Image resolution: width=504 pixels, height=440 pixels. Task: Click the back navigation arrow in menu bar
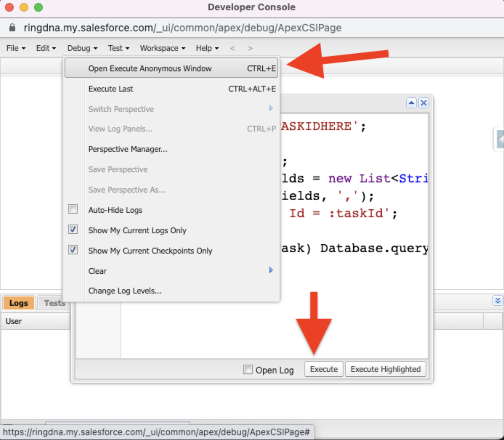232,48
